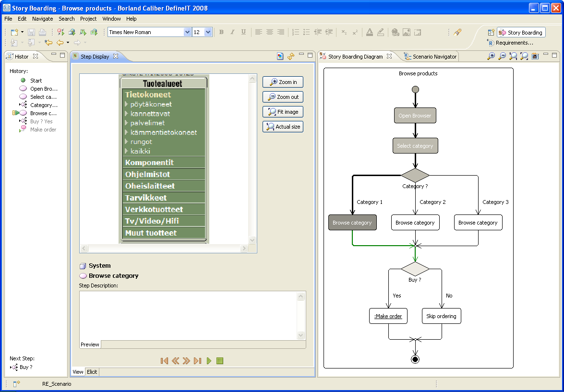Click the Zoom out button
Image resolution: width=564 pixels, height=392 pixels.
283,97
